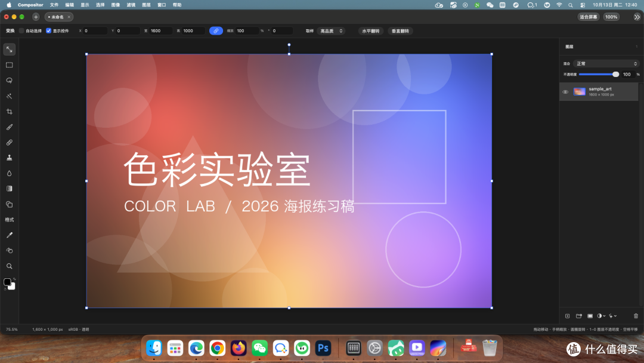Open the 文件 menu
644x363 pixels.
[x=54, y=5]
